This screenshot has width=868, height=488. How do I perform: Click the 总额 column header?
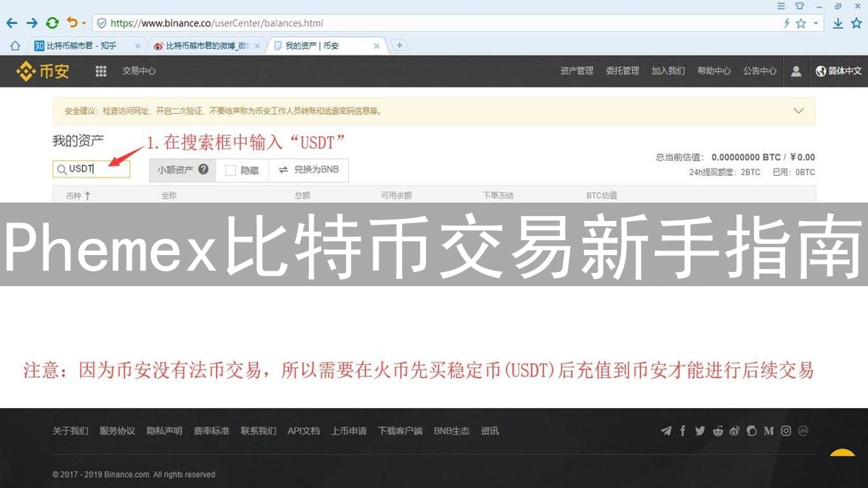click(x=302, y=195)
